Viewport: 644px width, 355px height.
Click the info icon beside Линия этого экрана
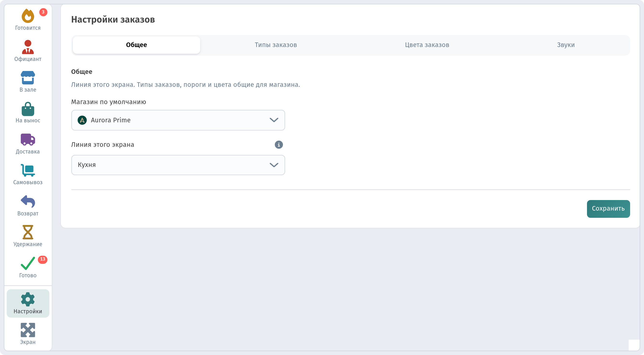(x=279, y=145)
